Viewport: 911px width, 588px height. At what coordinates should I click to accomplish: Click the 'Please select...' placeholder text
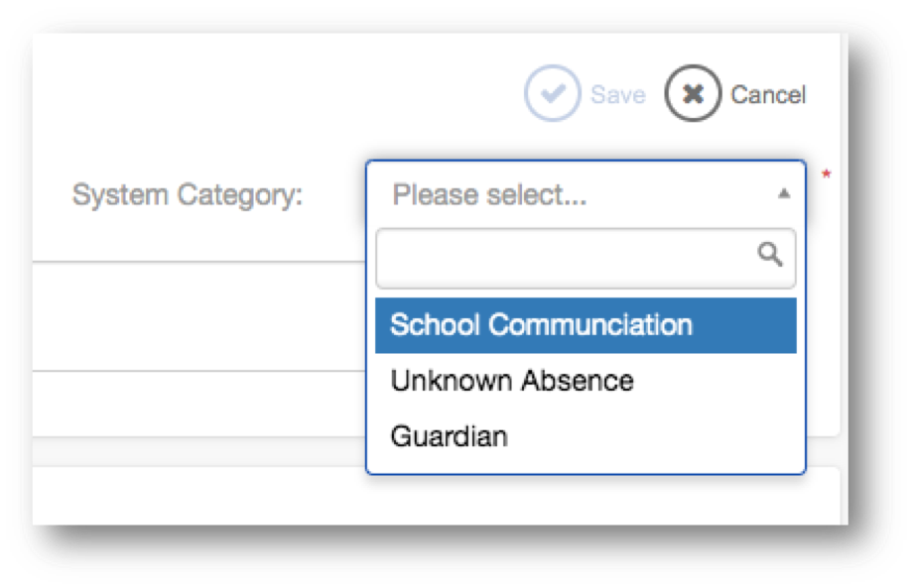click(489, 195)
